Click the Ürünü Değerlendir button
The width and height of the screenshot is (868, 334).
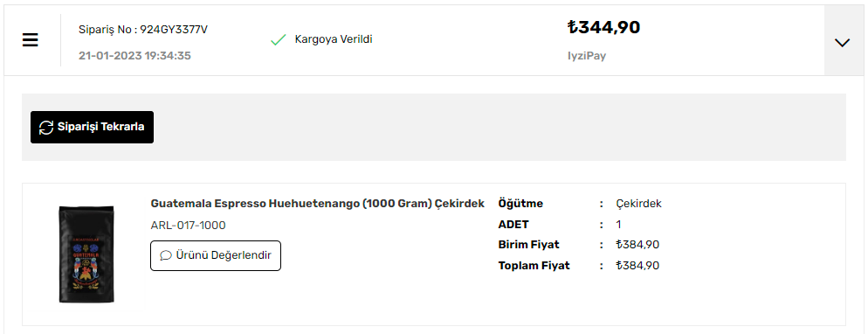216,255
